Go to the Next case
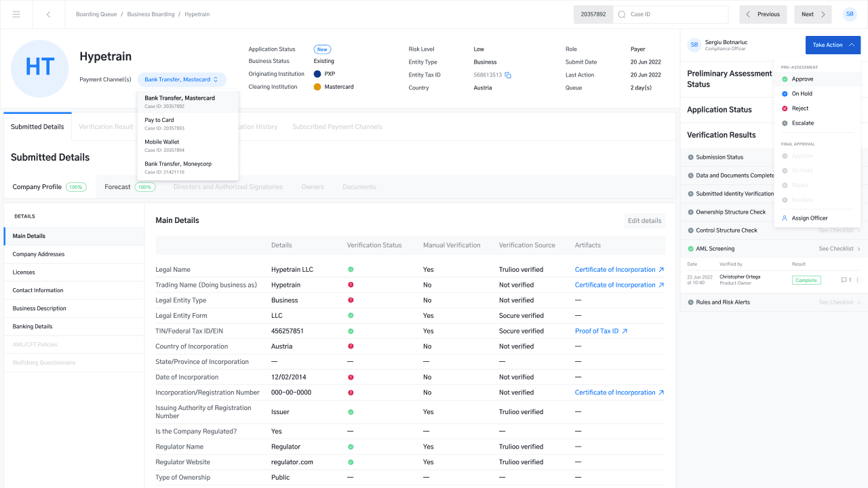The width and height of the screenshot is (868, 488). (x=813, y=14)
